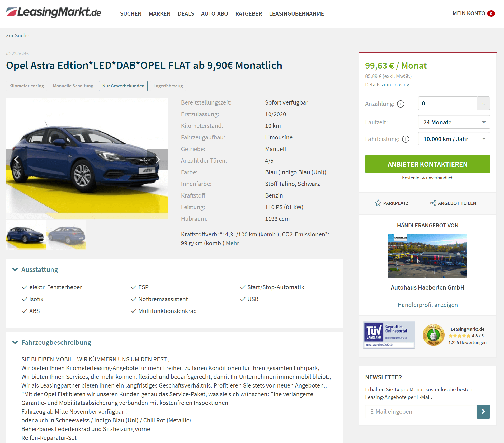Select the second car thumbnail

66,235
